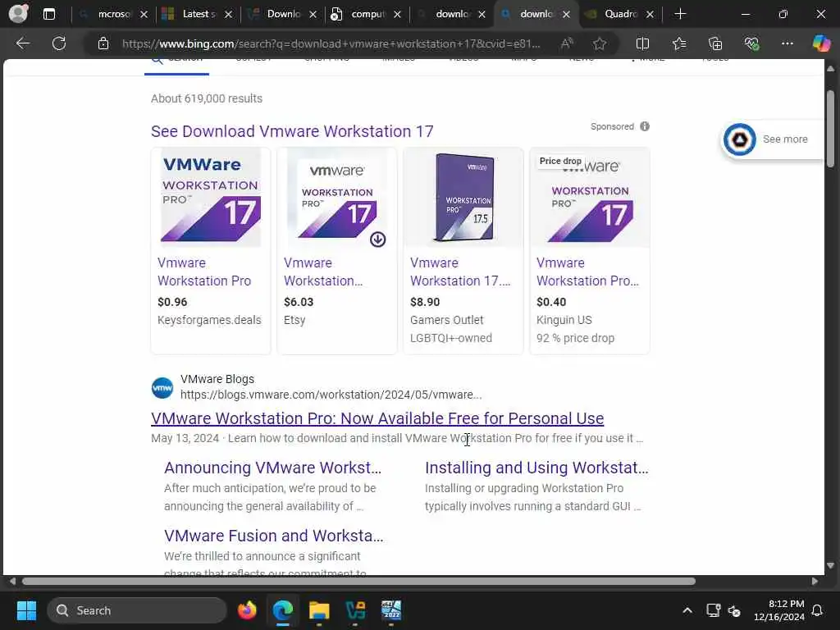Click the 'About 619,000 results' text
This screenshot has width=840, height=630.
(x=207, y=98)
